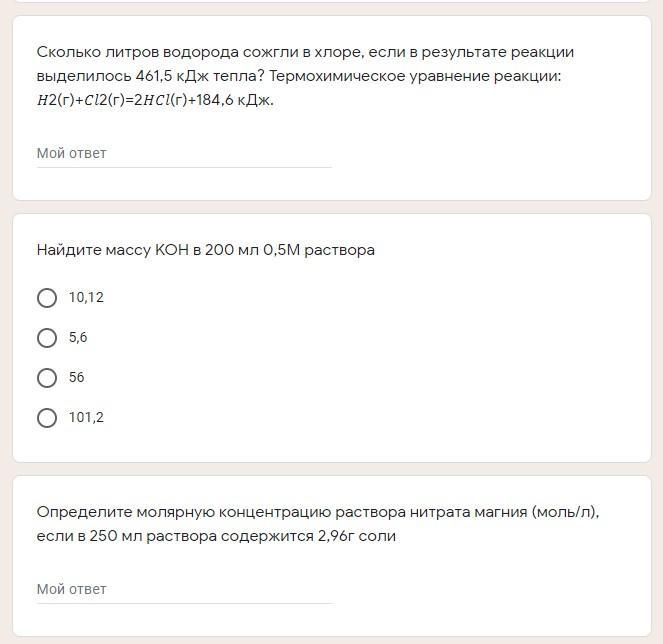Click the 'Найдите массу KOH' question title

pos(205,250)
